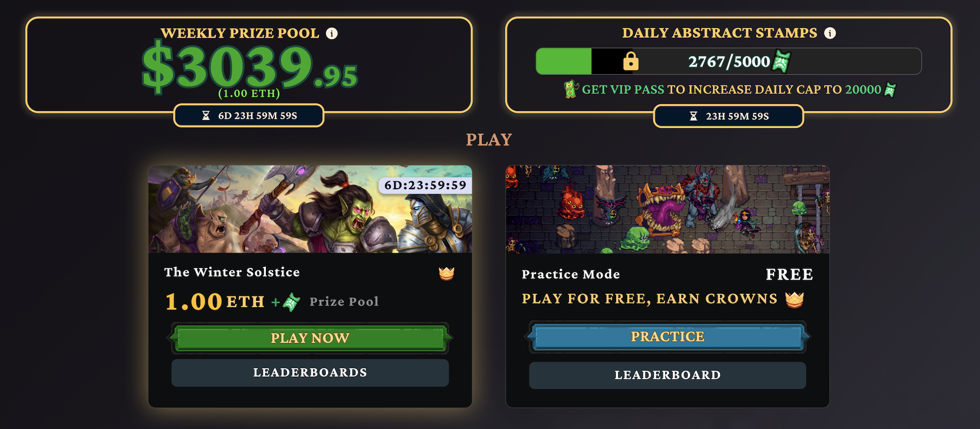Click the daily countdown hourglass icon
980x429 pixels.
693,116
